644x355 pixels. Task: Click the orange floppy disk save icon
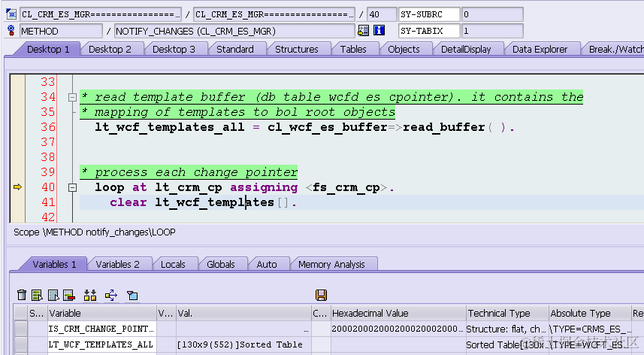[321, 295]
